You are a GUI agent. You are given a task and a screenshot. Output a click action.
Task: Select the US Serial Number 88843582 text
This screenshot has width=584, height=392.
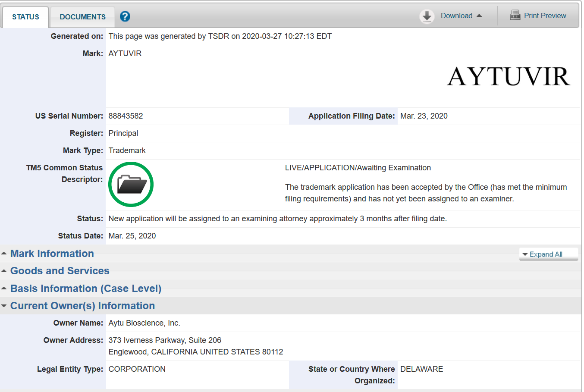[124, 116]
